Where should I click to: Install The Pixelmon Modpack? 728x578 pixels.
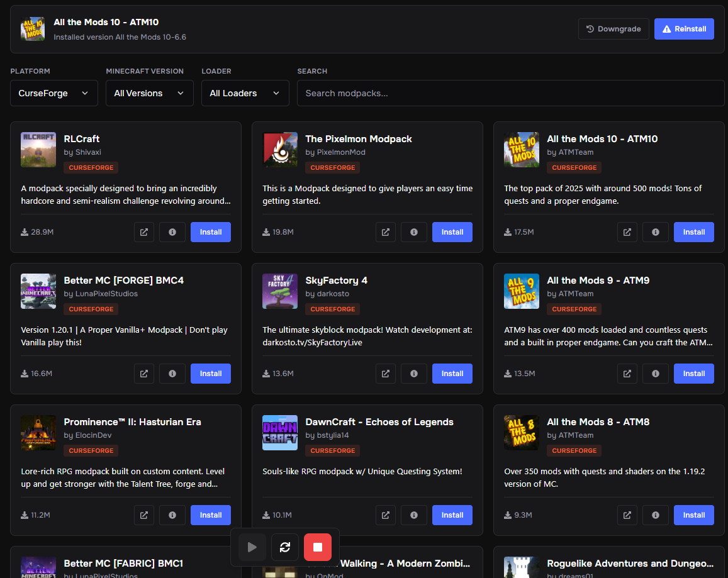tap(452, 232)
